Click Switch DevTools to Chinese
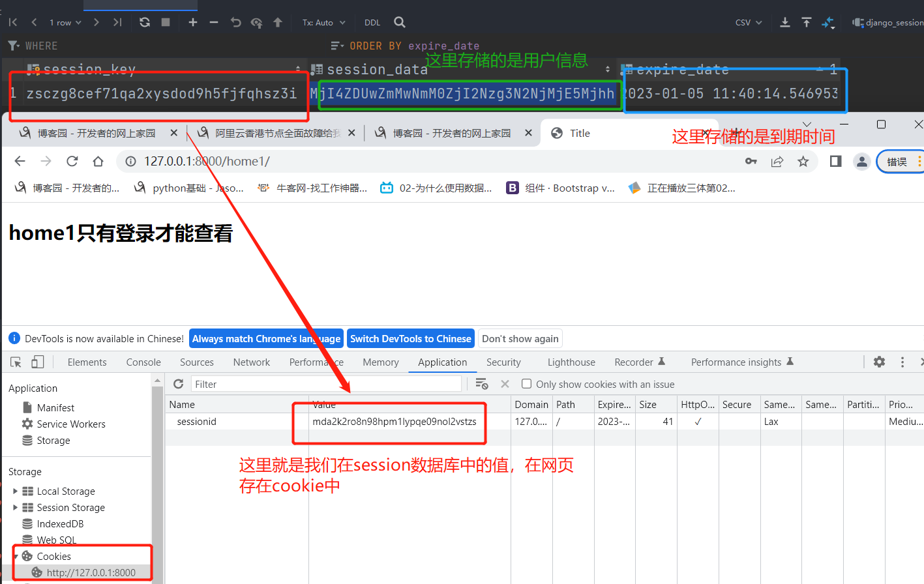 click(x=411, y=338)
